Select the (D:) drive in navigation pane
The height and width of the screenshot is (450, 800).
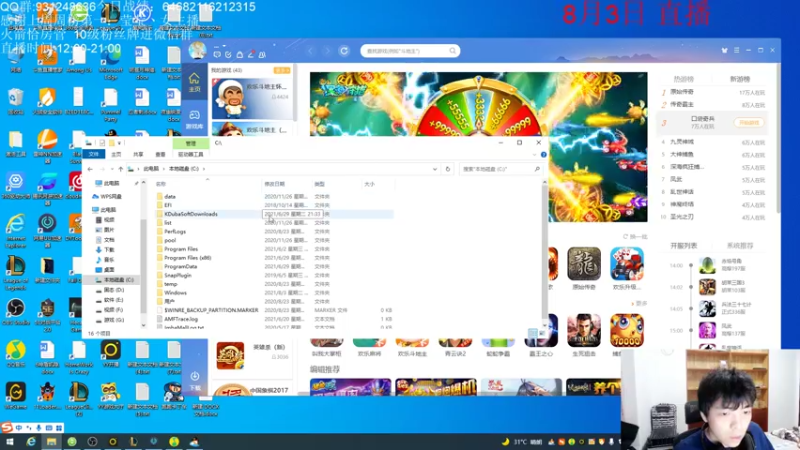113,290
